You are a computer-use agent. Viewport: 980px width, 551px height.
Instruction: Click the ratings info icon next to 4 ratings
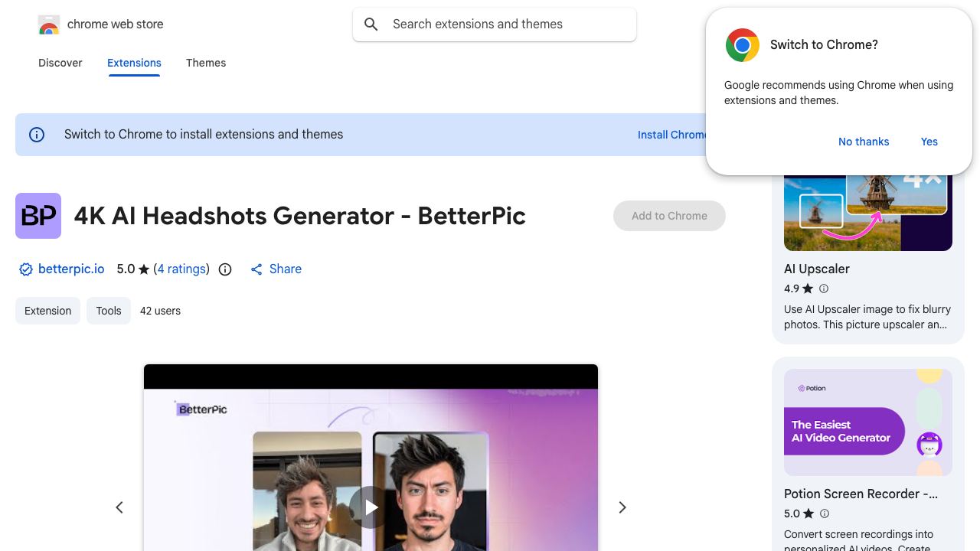tap(225, 269)
